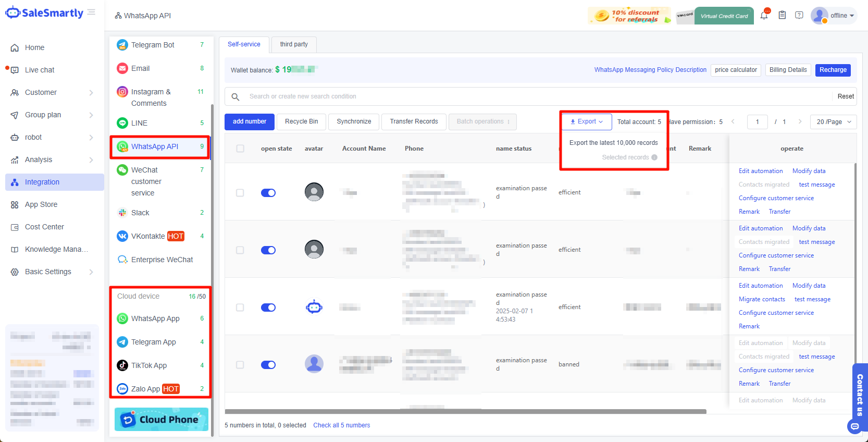Open Telegram App cloud device
This screenshot has height=442, width=868.
point(160,342)
